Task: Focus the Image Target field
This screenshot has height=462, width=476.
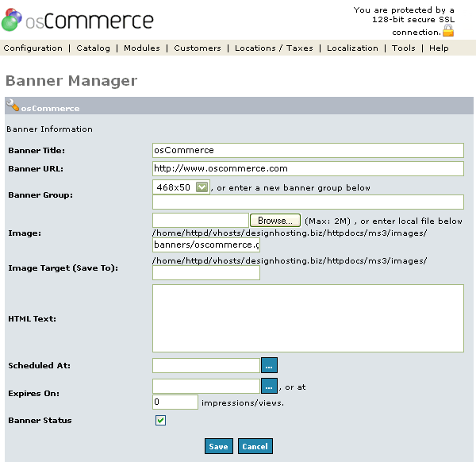Action: pos(206,273)
